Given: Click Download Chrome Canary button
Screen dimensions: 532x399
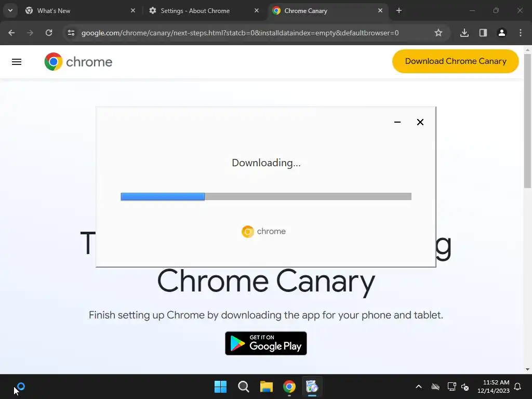Looking at the screenshot, I should [455, 61].
